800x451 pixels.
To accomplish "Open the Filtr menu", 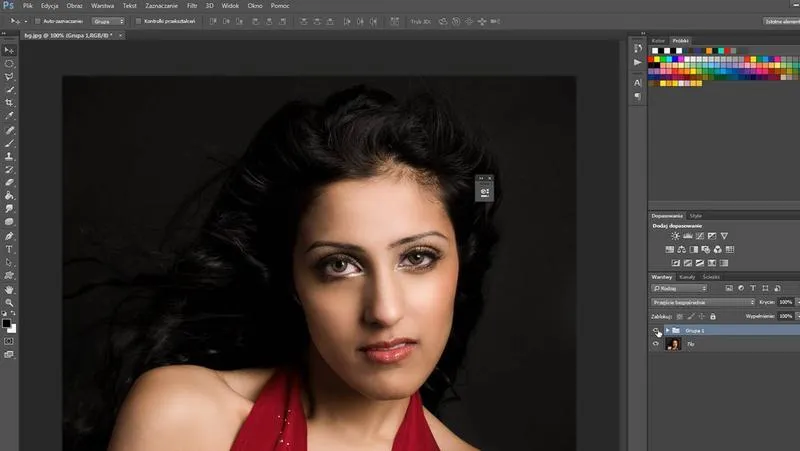I will coord(192,6).
